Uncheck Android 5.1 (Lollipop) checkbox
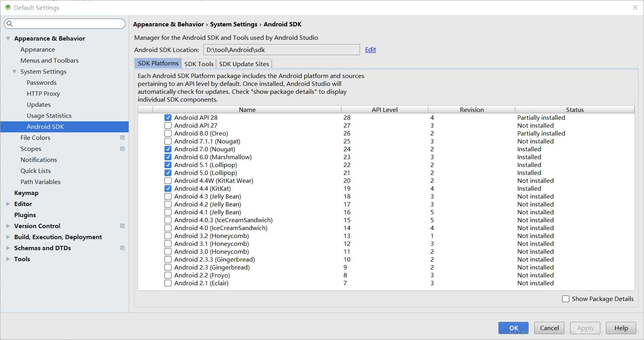 168,165
